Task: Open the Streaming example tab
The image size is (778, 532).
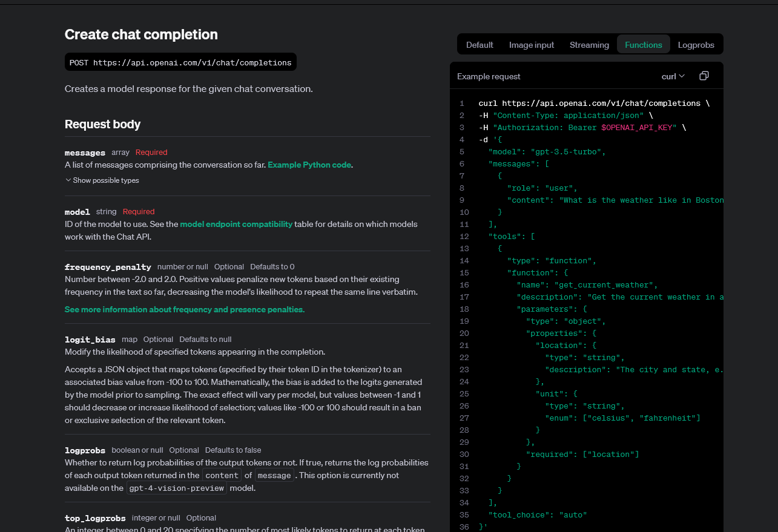Action: pos(589,44)
